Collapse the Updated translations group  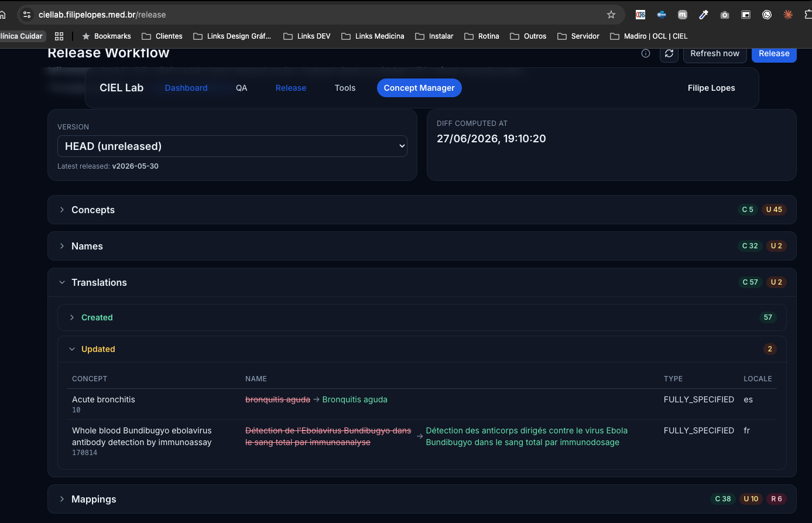coord(422,349)
